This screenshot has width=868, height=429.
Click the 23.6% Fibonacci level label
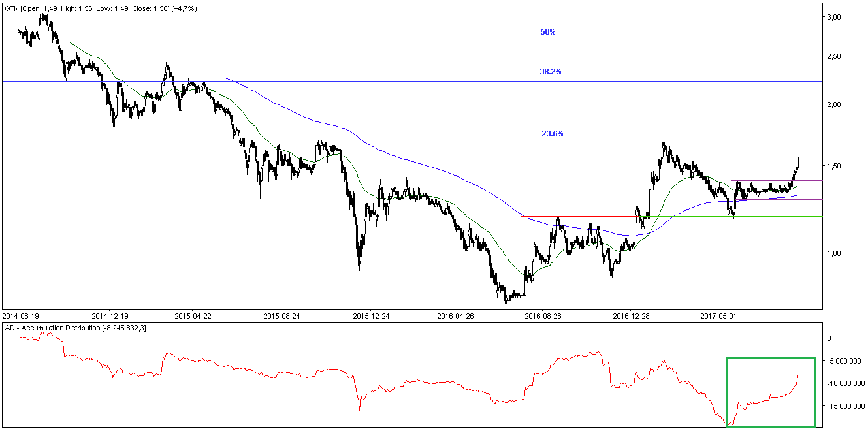pyautogui.click(x=553, y=134)
